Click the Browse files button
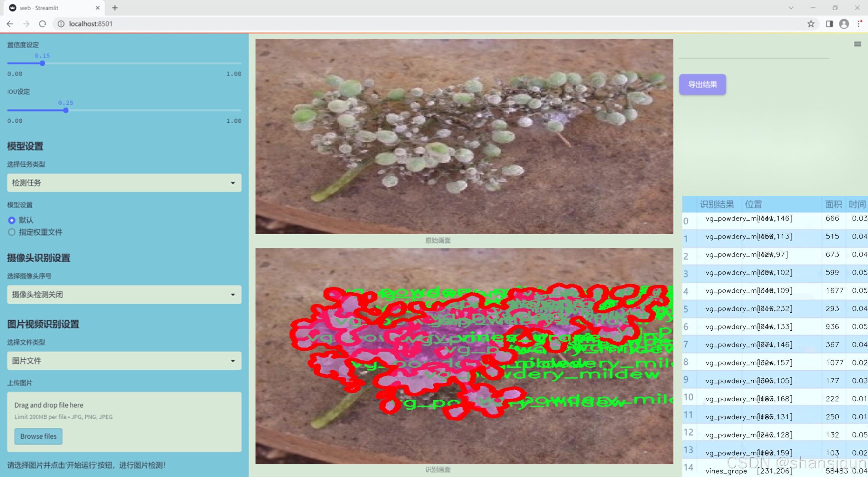 coord(38,436)
